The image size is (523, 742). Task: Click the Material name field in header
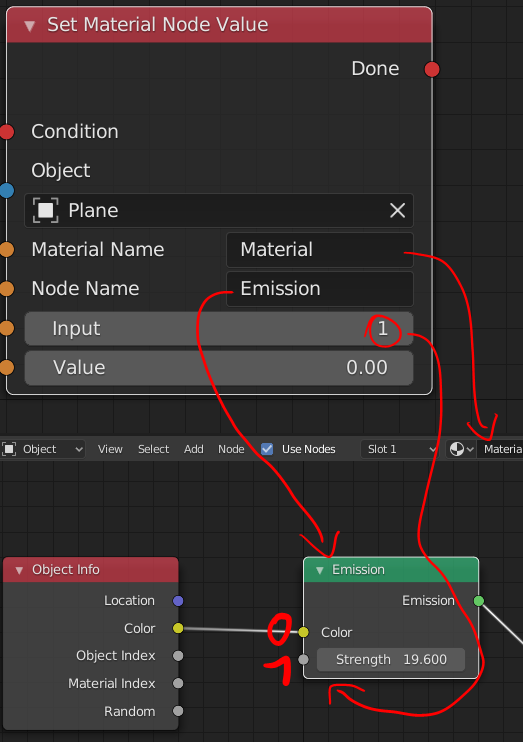[500, 449]
